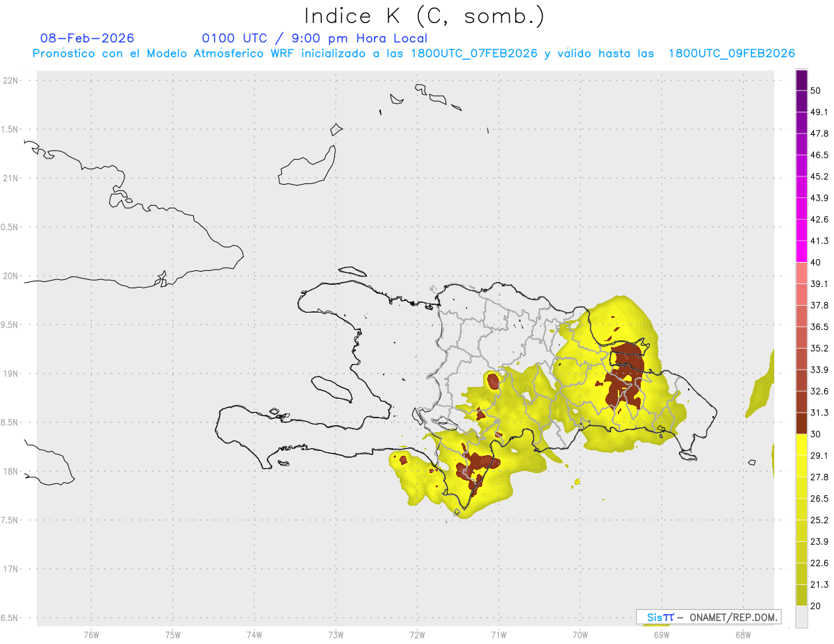Click the colorbar label "41.3"
The image size is (834, 644).
tap(819, 241)
